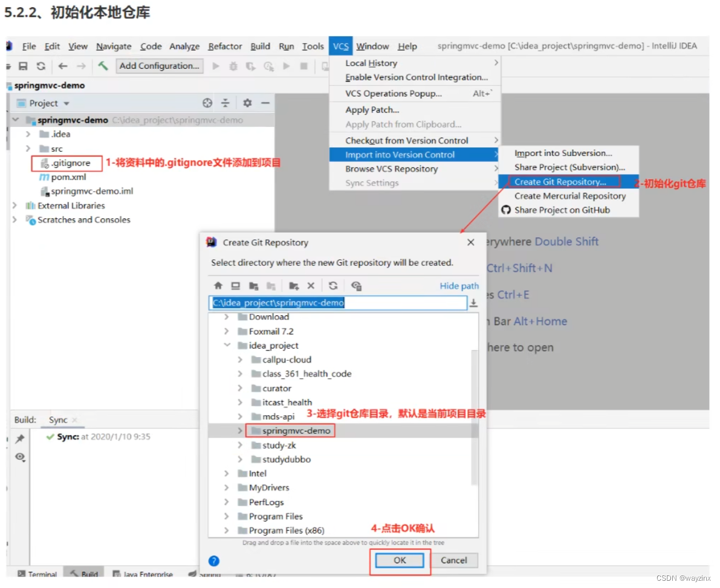The image size is (720, 588).
Task: Click the Back navigation arrow
Action: tap(63, 66)
